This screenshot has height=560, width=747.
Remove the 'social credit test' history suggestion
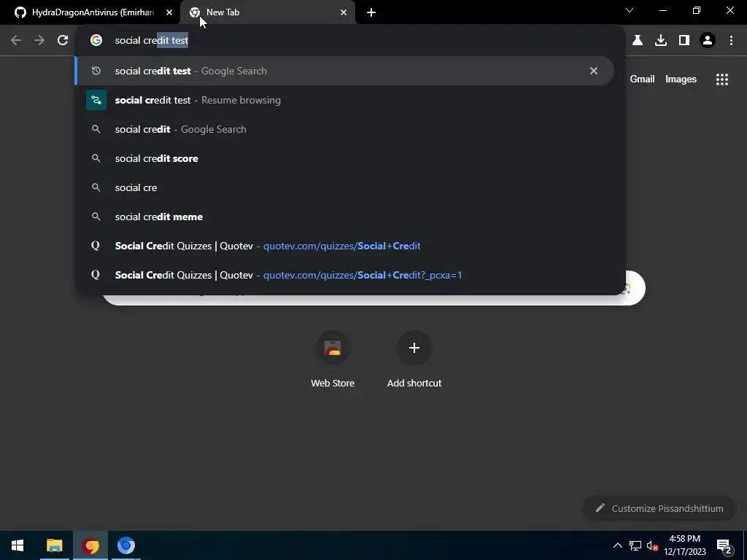point(594,71)
